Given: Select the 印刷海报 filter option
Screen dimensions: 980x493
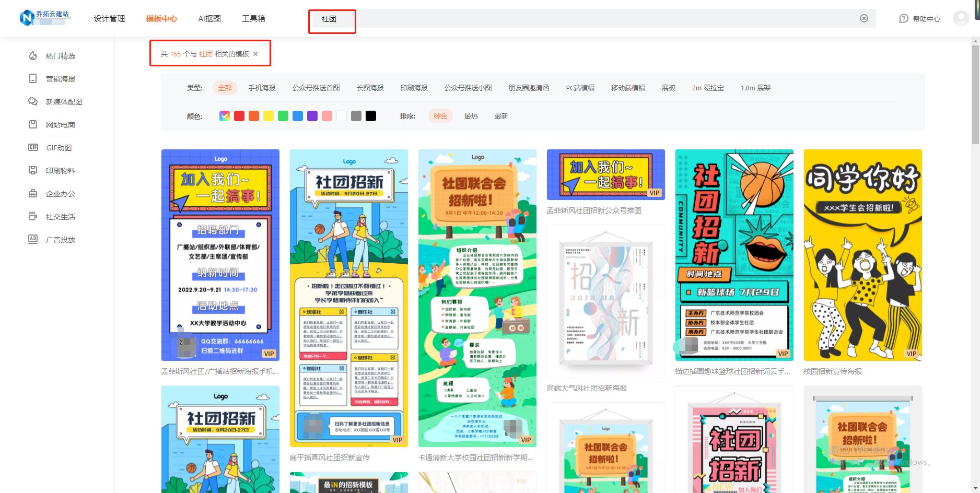Looking at the screenshot, I should click(414, 87).
